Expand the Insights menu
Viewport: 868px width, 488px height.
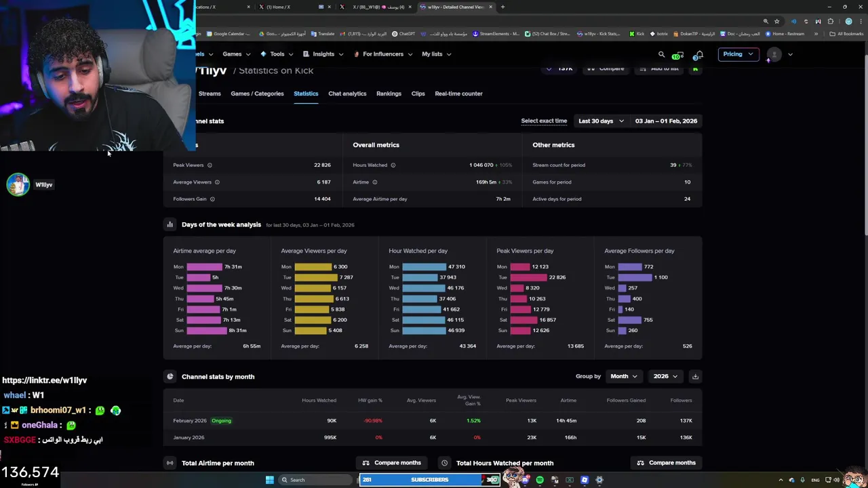323,54
